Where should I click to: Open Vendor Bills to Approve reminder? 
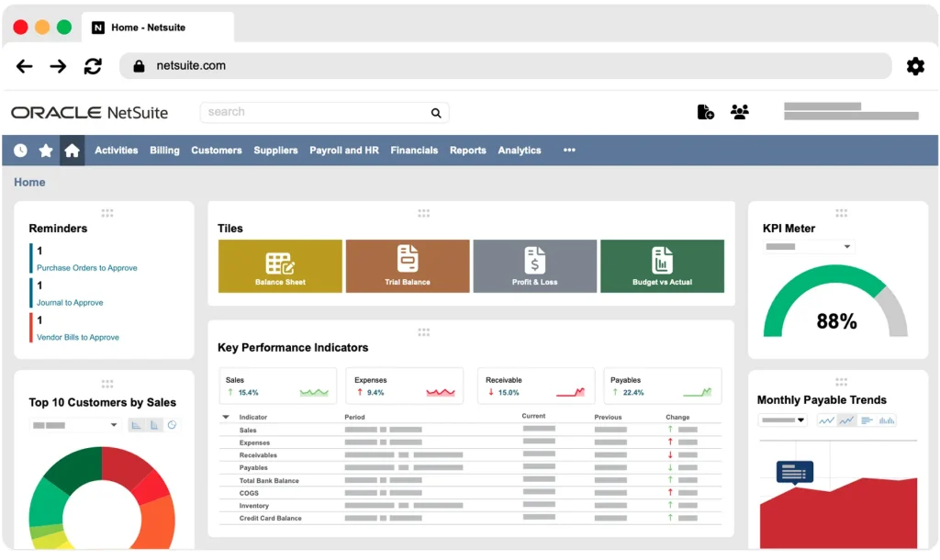point(78,338)
